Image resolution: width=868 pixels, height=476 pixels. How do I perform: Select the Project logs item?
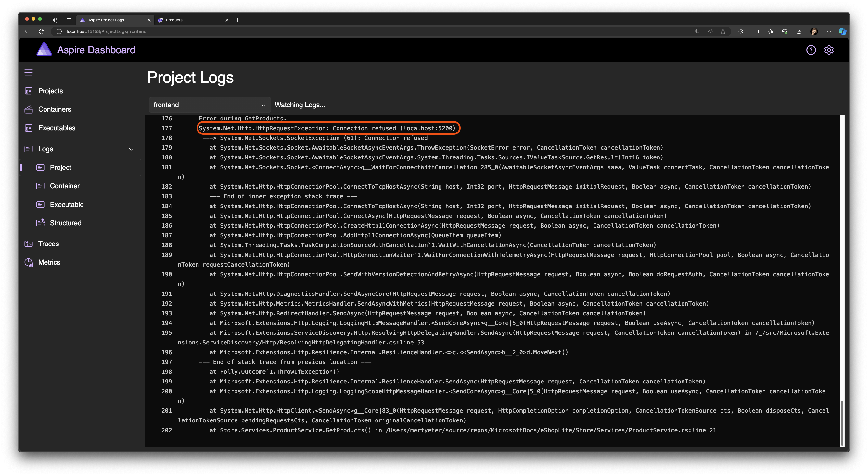[60, 168]
